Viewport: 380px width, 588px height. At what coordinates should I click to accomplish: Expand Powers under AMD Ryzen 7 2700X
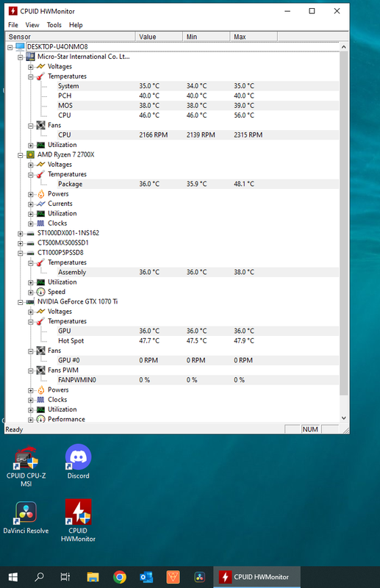point(31,194)
